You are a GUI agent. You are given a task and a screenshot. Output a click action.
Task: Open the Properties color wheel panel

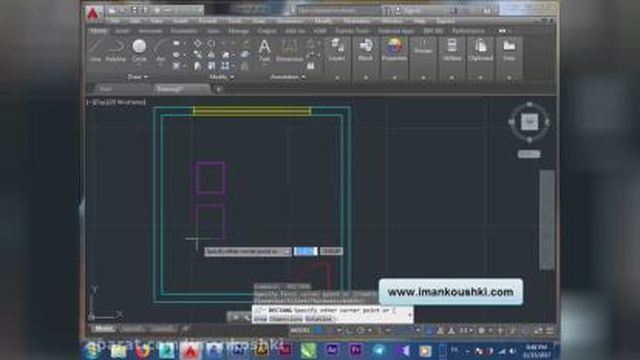click(394, 50)
